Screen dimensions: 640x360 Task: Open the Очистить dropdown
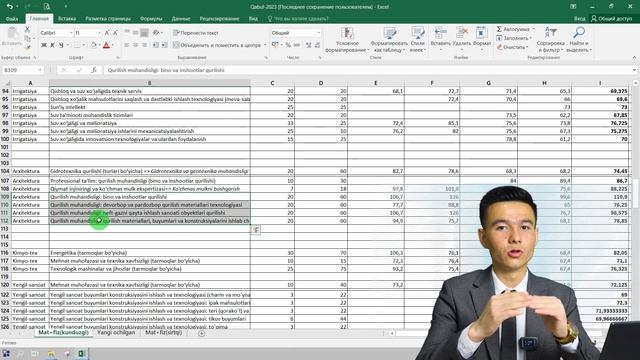(528, 47)
